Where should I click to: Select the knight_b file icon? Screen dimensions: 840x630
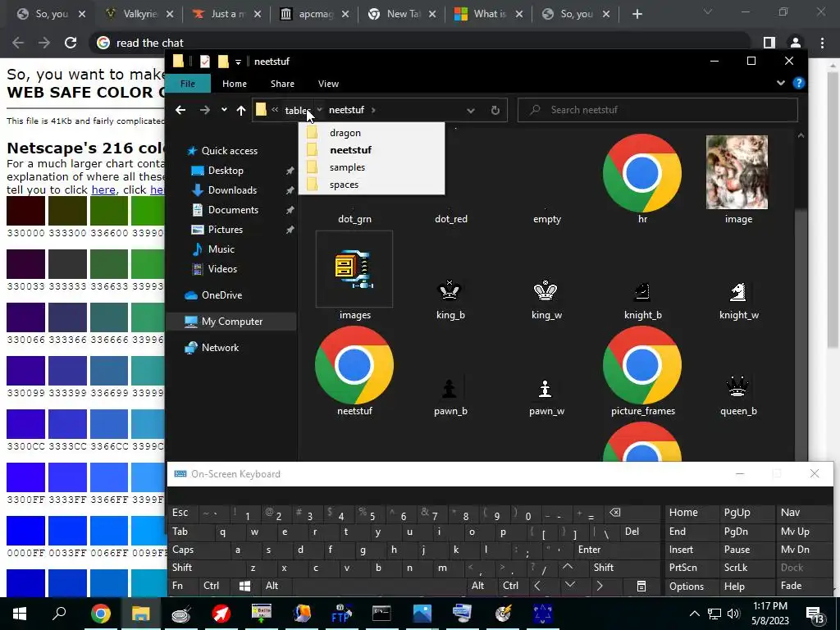click(x=641, y=291)
